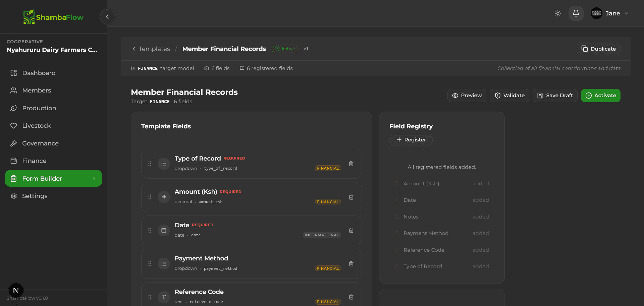Click the Members people icon
The height and width of the screenshot is (306, 644).
click(14, 90)
